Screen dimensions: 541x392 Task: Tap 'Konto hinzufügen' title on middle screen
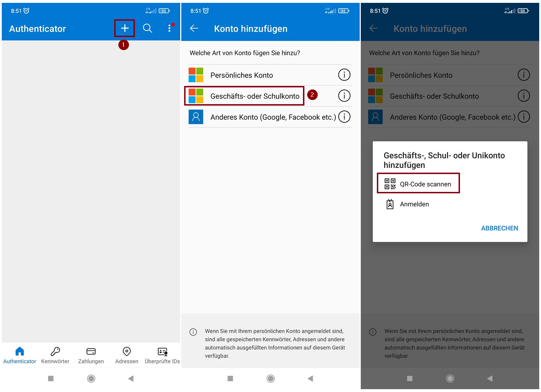[x=251, y=29]
